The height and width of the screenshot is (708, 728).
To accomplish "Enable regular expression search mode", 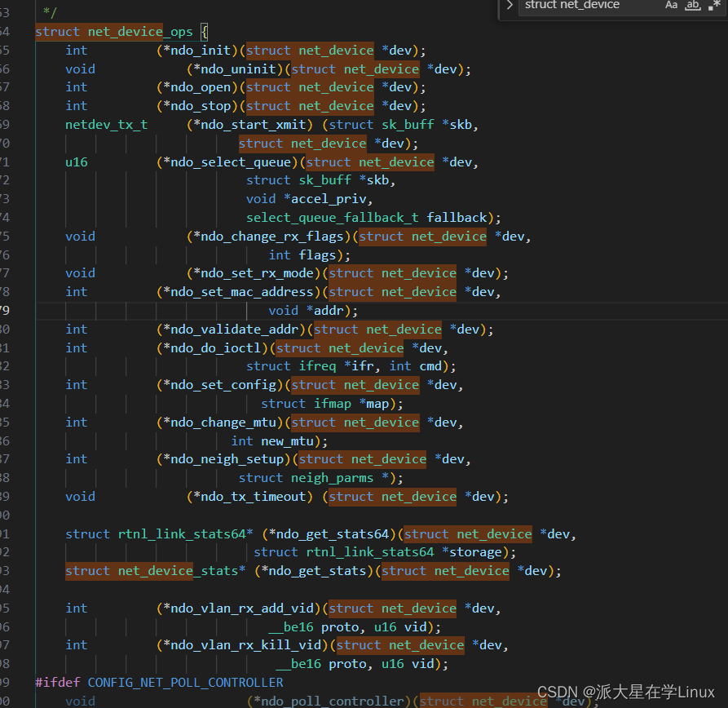I will coord(713,6).
